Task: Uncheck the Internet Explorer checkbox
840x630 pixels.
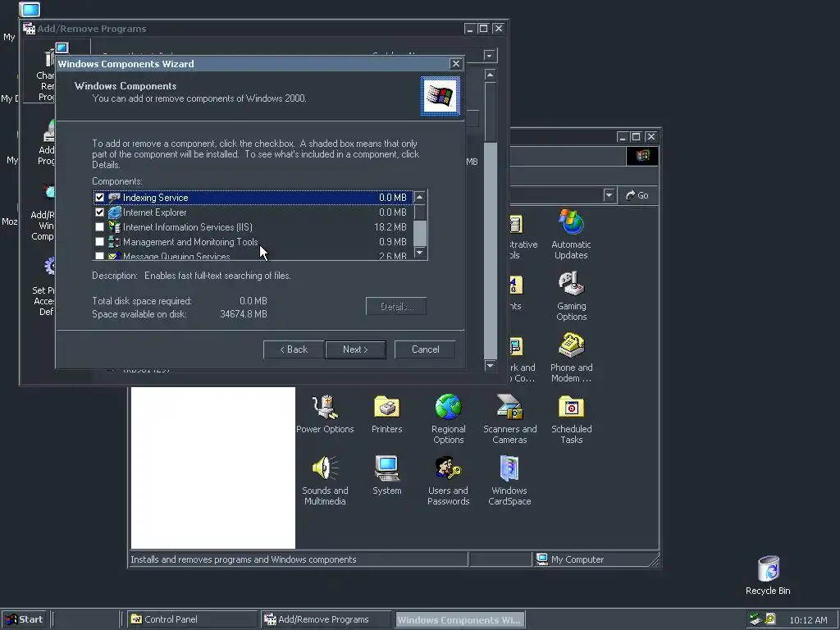Action: pos(99,212)
